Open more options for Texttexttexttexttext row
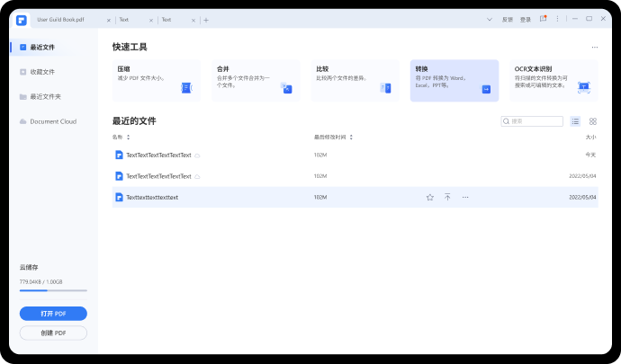 pyautogui.click(x=465, y=197)
